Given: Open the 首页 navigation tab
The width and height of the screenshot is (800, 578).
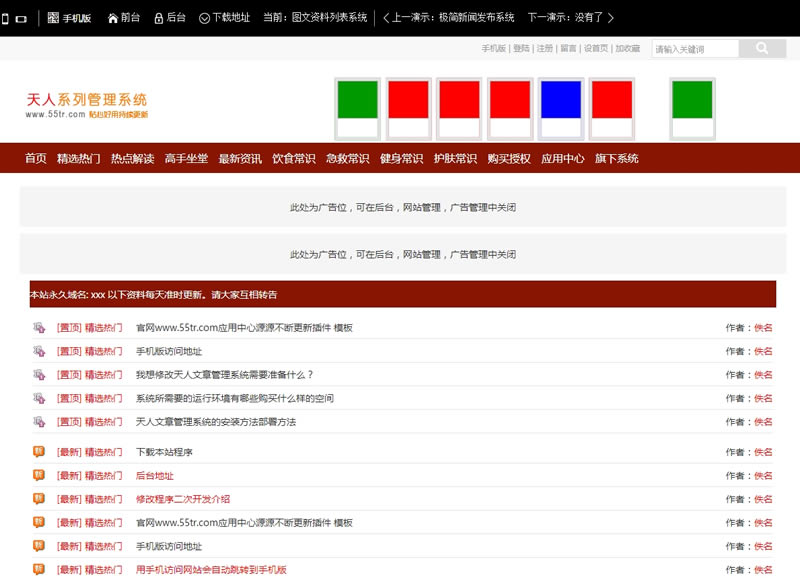Looking at the screenshot, I should coord(36,158).
